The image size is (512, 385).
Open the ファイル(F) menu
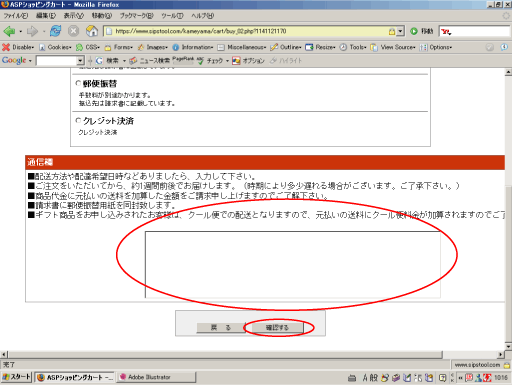click(16, 16)
